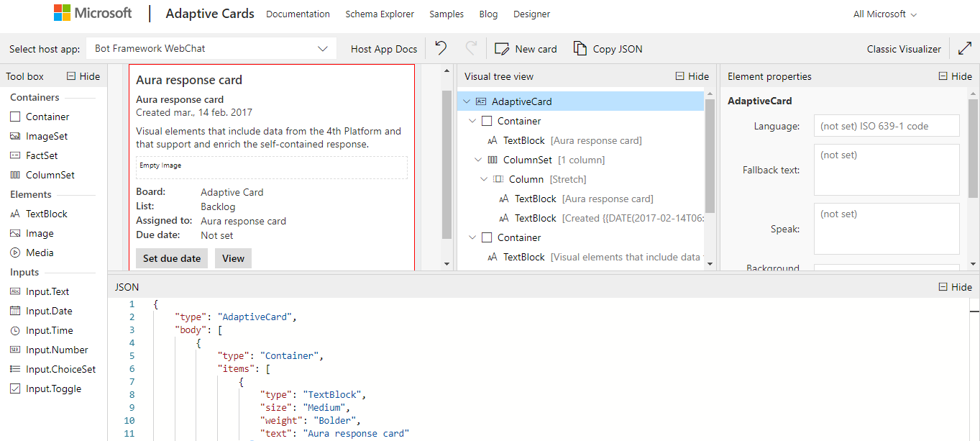Select the AdaptiveCard root tree item
This screenshot has height=441, width=980.
580,101
